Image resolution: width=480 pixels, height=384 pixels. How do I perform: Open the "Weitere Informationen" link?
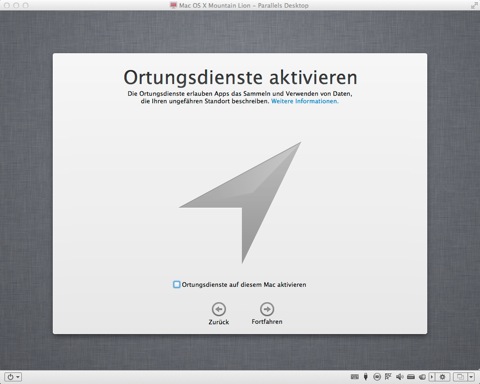pyautogui.click(x=305, y=101)
